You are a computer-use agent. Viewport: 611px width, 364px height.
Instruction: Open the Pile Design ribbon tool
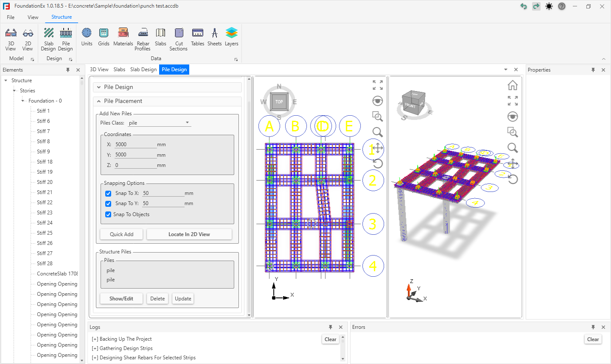[66, 39]
